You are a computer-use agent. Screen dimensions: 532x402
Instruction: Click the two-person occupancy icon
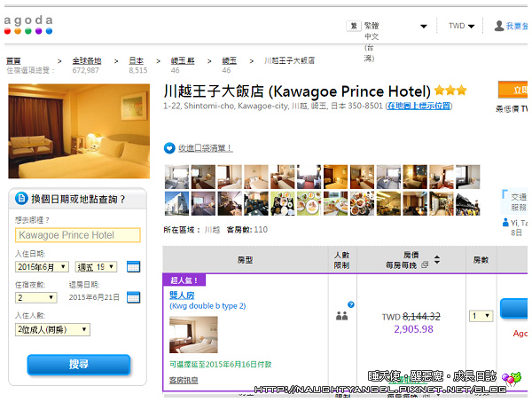coord(341,316)
